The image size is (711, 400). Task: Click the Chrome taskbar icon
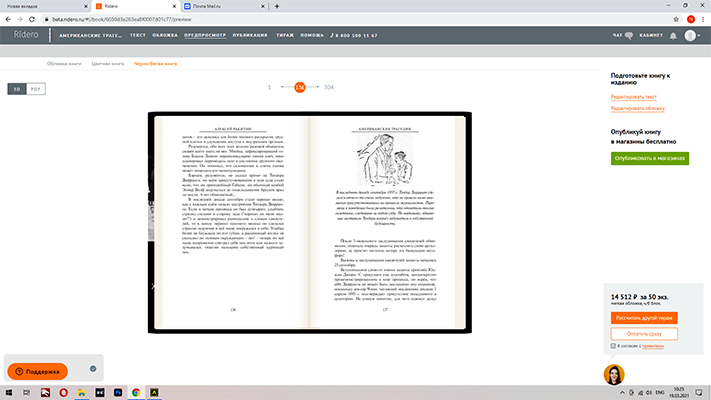(136, 393)
